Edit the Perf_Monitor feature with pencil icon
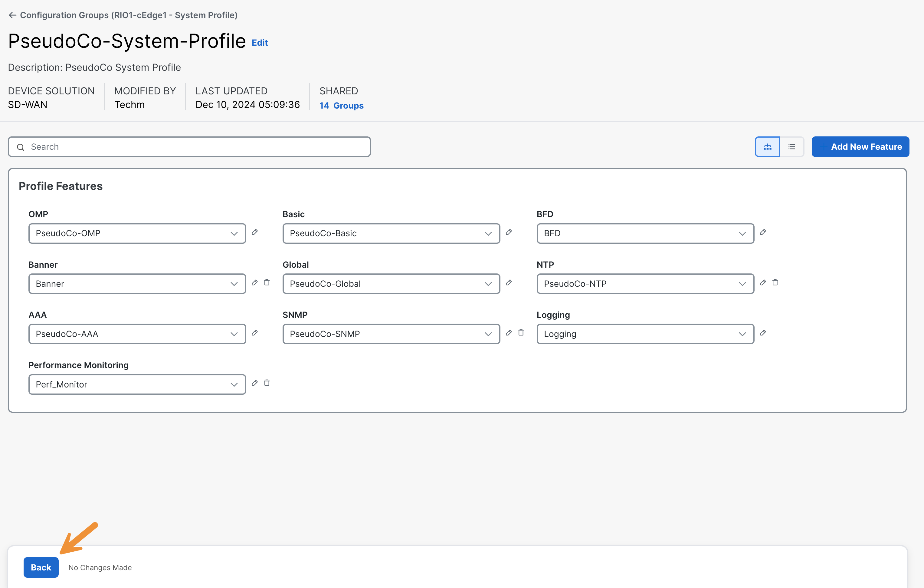 (x=254, y=383)
